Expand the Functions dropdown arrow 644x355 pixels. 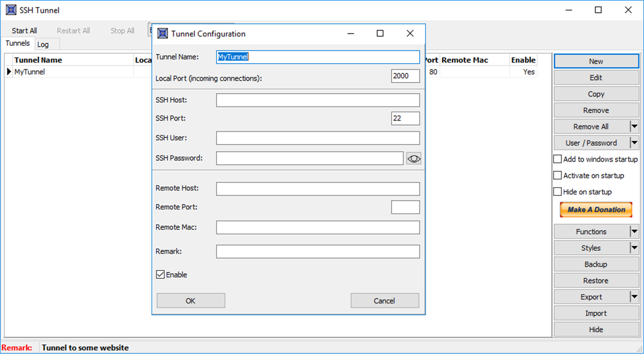click(x=634, y=232)
